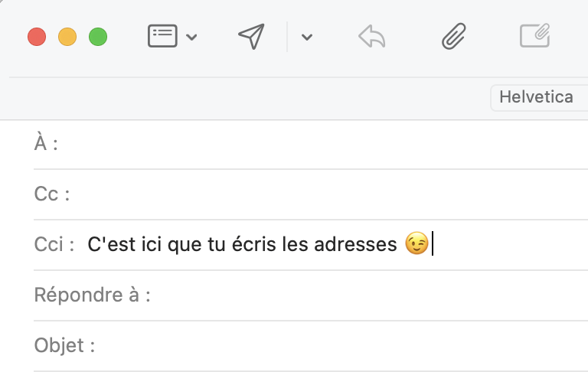
Task: Minimize the window with yellow button
Action: [67, 37]
